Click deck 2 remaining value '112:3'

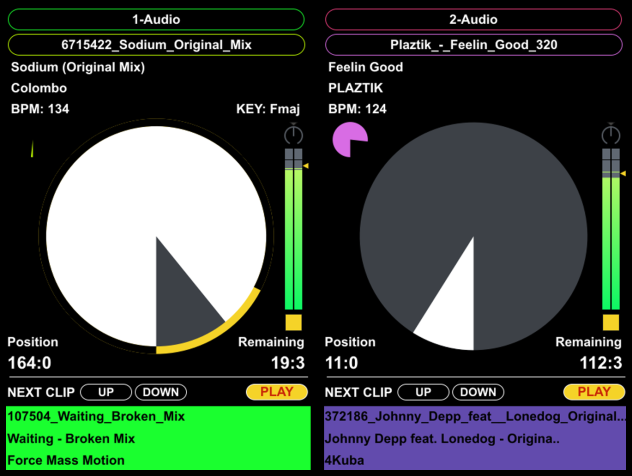pyautogui.click(x=601, y=363)
